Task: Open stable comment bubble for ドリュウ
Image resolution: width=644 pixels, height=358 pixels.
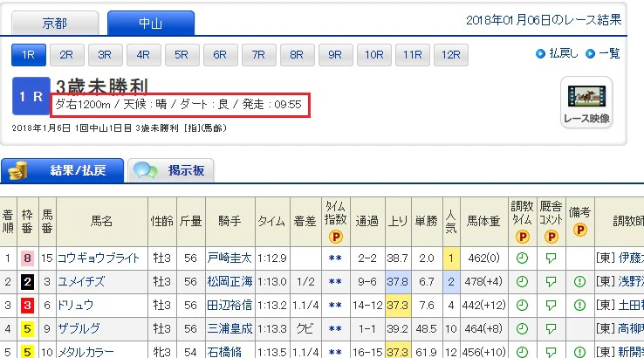Action: pyautogui.click(x=551, y=305)
